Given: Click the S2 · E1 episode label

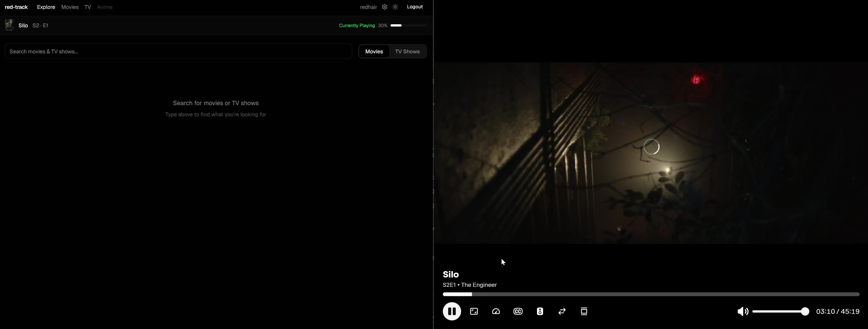Looking at the screenshot, I should (40, 25).
